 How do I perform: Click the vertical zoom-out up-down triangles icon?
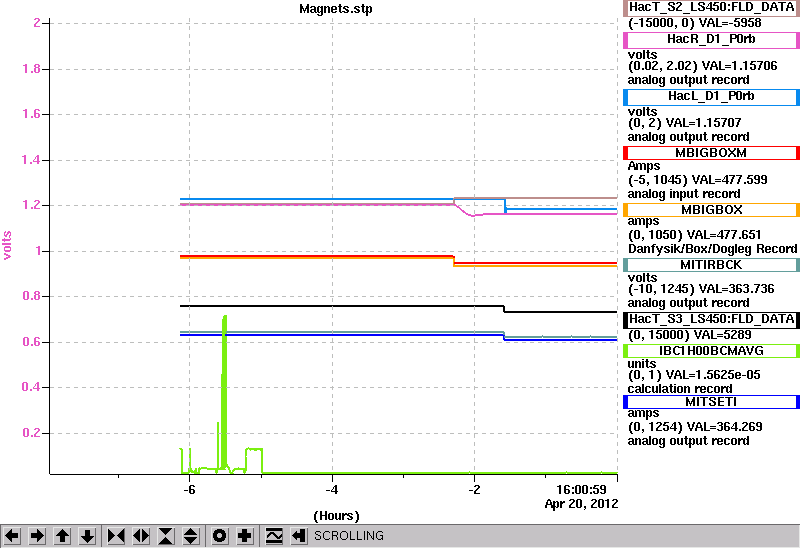coord(191,536)
